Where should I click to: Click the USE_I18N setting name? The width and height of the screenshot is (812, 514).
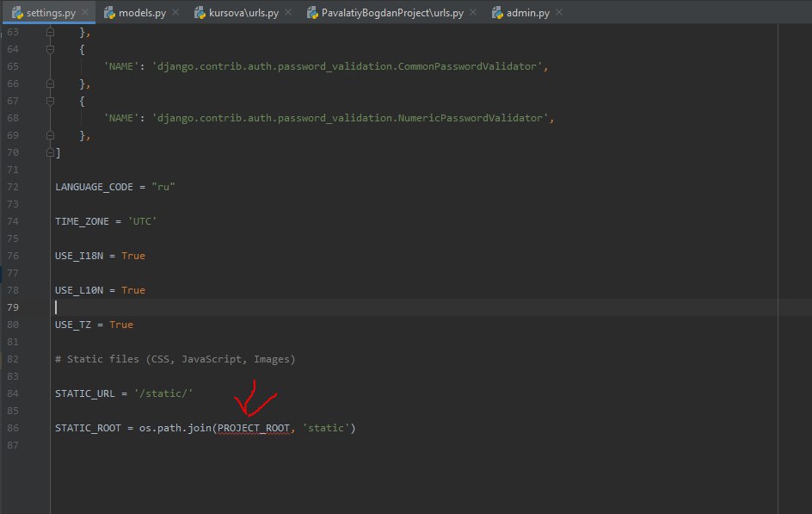79,256
